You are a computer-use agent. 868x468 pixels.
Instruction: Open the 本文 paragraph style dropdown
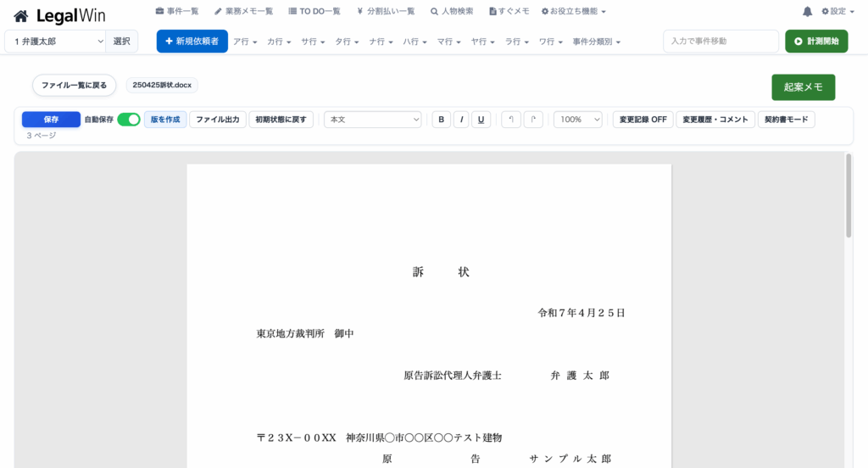(373, 120)
